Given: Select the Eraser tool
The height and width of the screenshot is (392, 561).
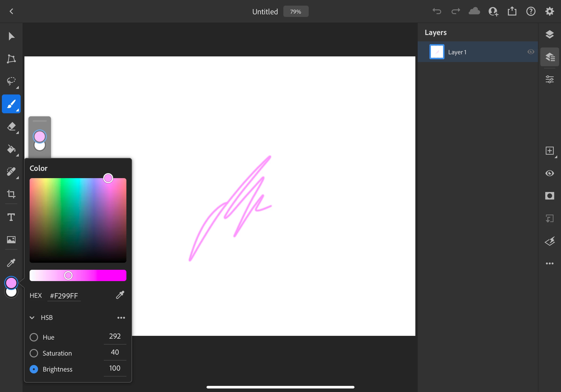Looking at the screenshot, I should pos(11,127).
